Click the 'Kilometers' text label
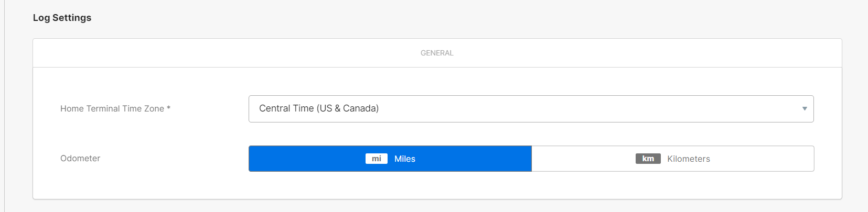868x212 pixels. (688, 159)
